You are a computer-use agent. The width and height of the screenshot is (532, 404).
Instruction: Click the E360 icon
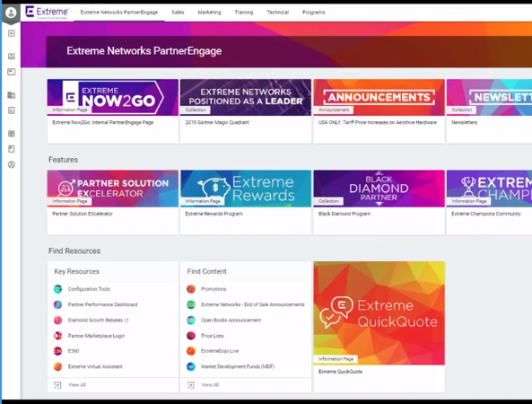pos(58,351)
